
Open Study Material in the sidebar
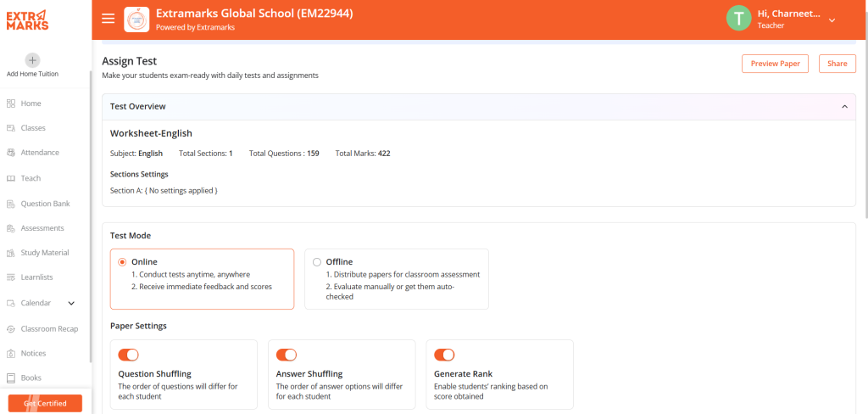coord(46,253)
